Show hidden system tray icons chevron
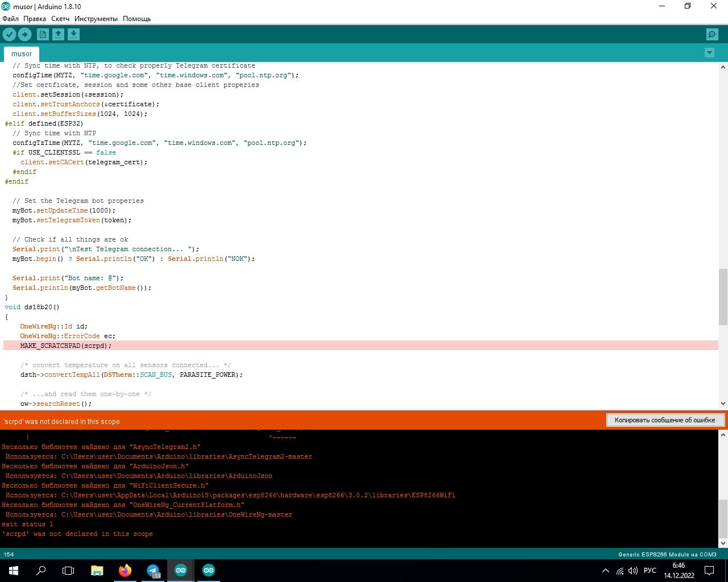Screen dimensions: 728x582 606,571
